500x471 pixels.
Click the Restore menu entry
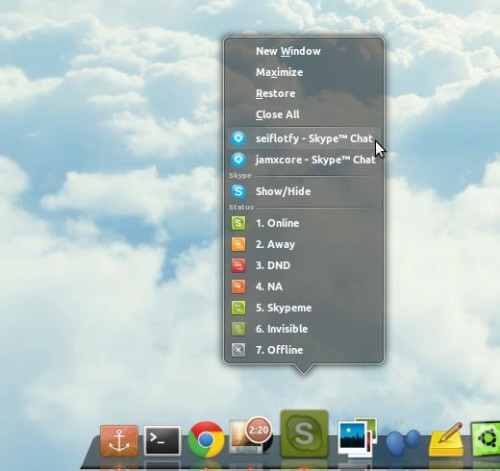pos(303,93)
